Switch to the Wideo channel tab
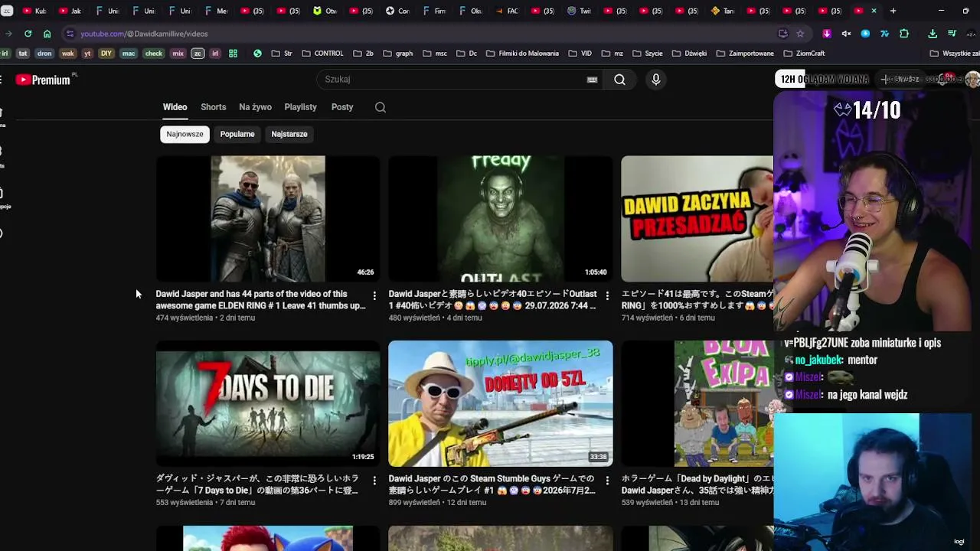 click(x=175, y=107)
